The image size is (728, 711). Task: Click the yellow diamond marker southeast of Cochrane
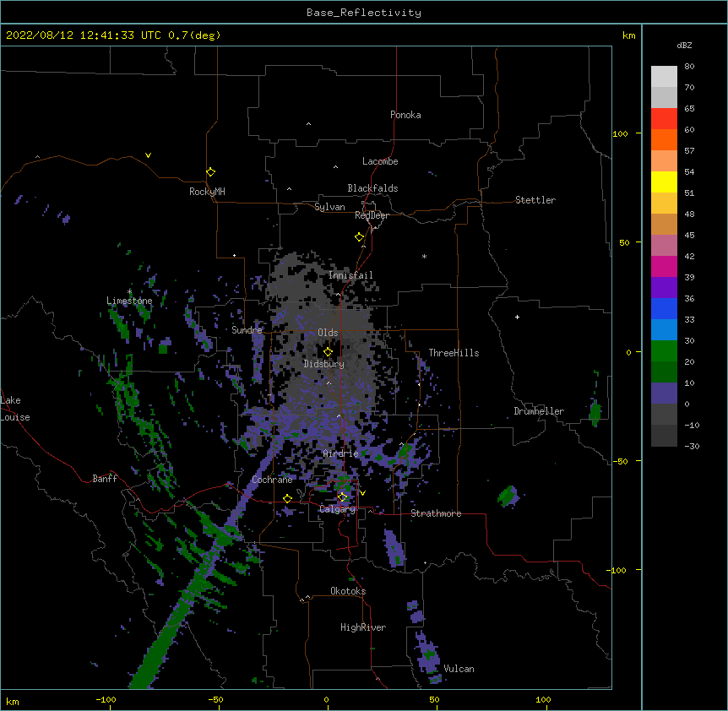point(287,499)
